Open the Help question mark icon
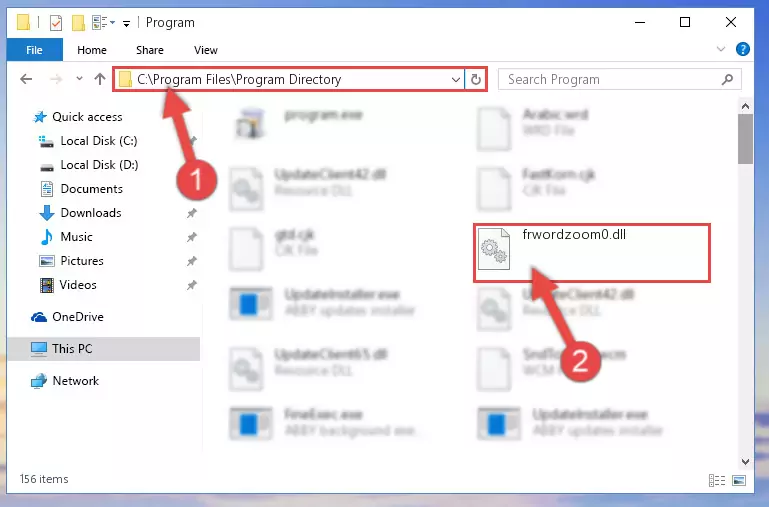 [743, 49]
